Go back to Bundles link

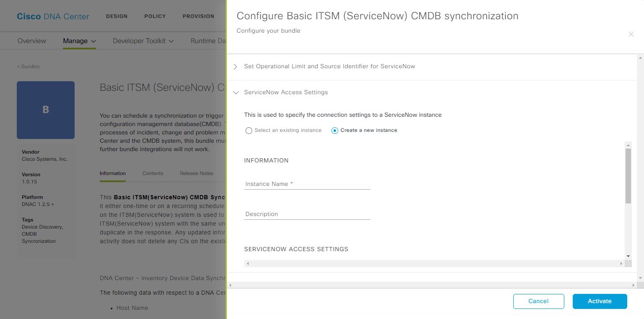pos(28,67)
